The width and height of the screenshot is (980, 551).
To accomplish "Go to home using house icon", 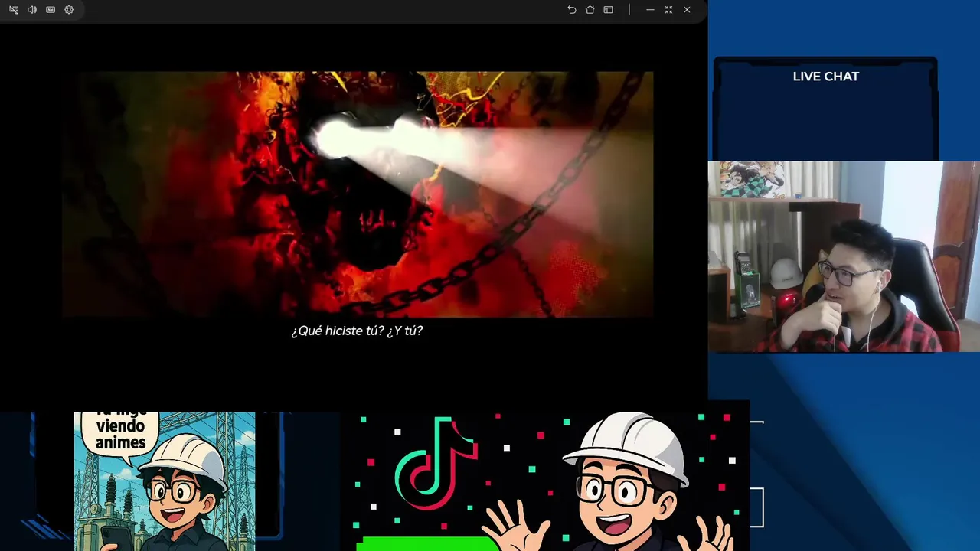I will [x=590, y=10].
